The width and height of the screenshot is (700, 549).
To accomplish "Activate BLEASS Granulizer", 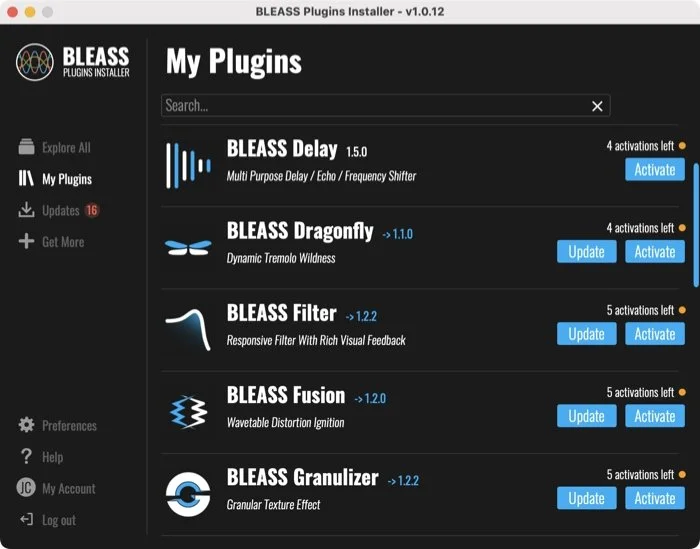I will pos(654,498).
